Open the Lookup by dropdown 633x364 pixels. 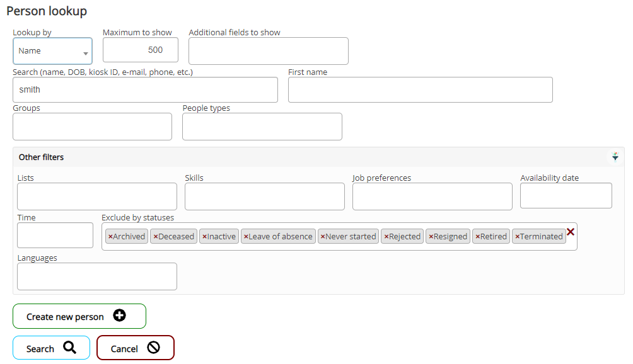pyautogui.click(x=52, y=51)
